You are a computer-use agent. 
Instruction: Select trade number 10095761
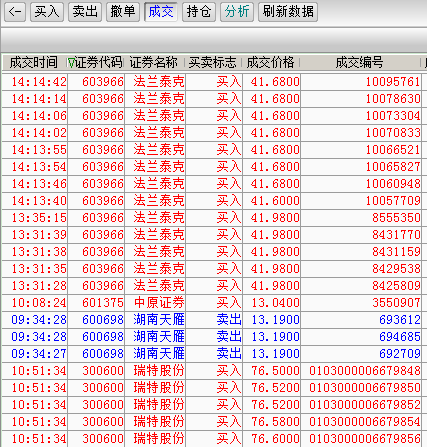point(393,82)
